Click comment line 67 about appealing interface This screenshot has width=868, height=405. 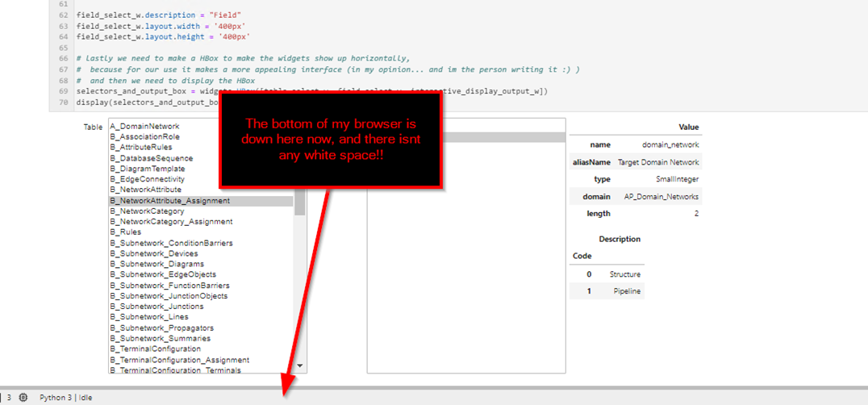328,69
